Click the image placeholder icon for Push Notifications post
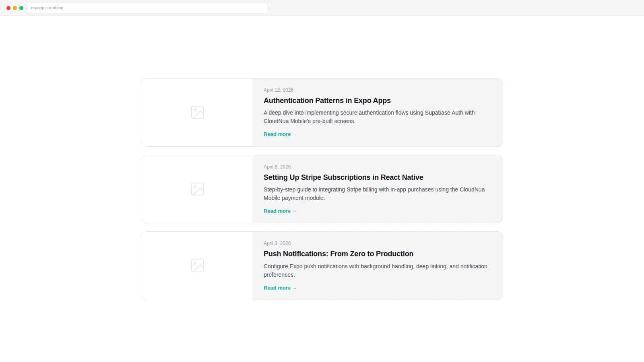Screen dimensions: 644x362 [198, 266]
